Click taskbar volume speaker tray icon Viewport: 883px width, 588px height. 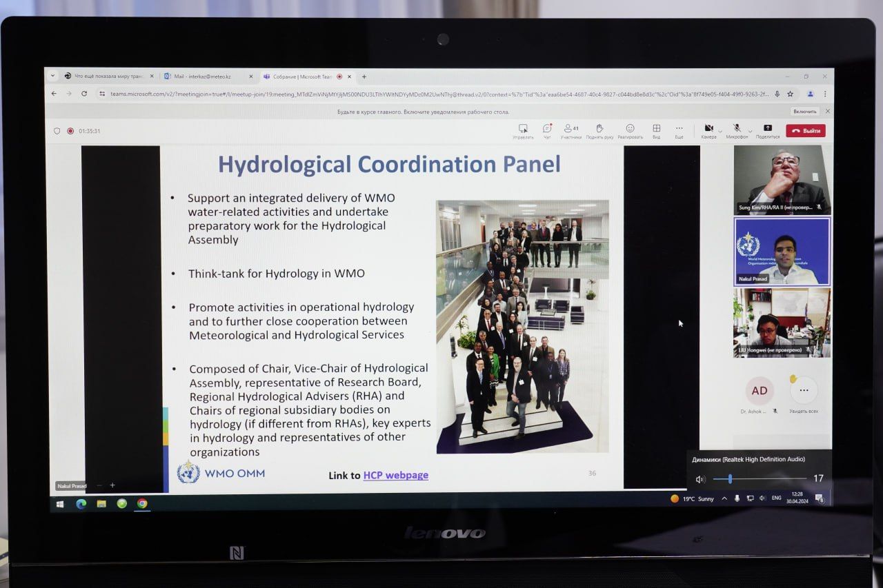coord(762,498)
